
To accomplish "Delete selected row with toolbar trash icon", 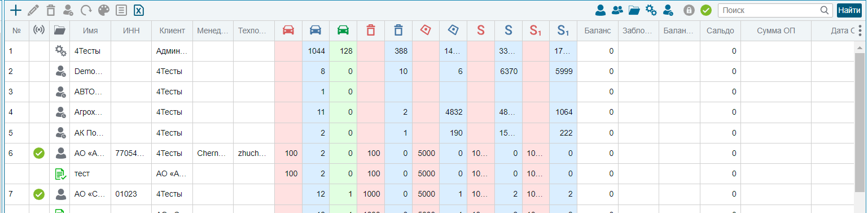I will point(51,10).
